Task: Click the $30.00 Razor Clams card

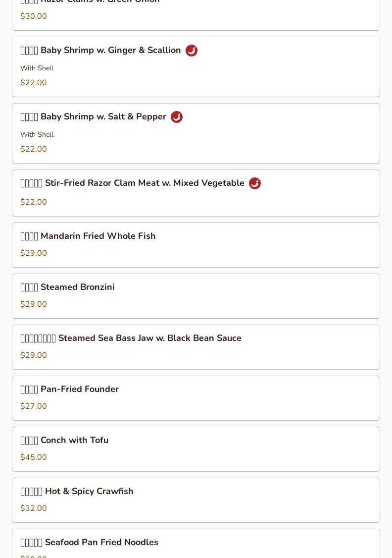Action: point(196,15)
